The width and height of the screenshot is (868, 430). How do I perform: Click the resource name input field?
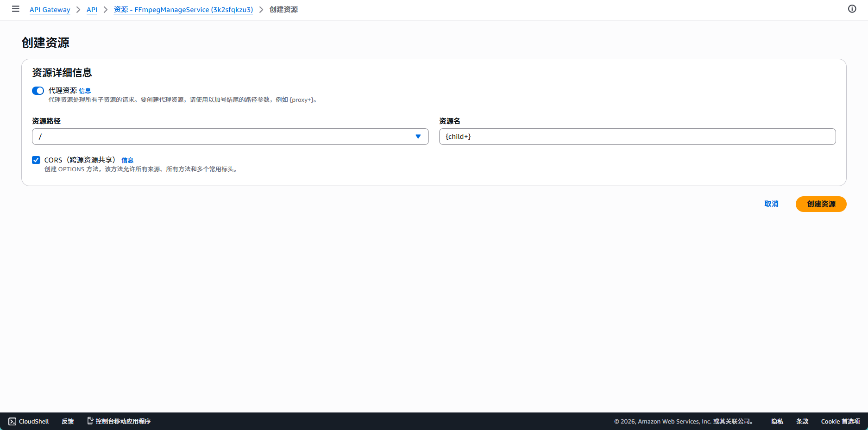(x=637, y=137)
